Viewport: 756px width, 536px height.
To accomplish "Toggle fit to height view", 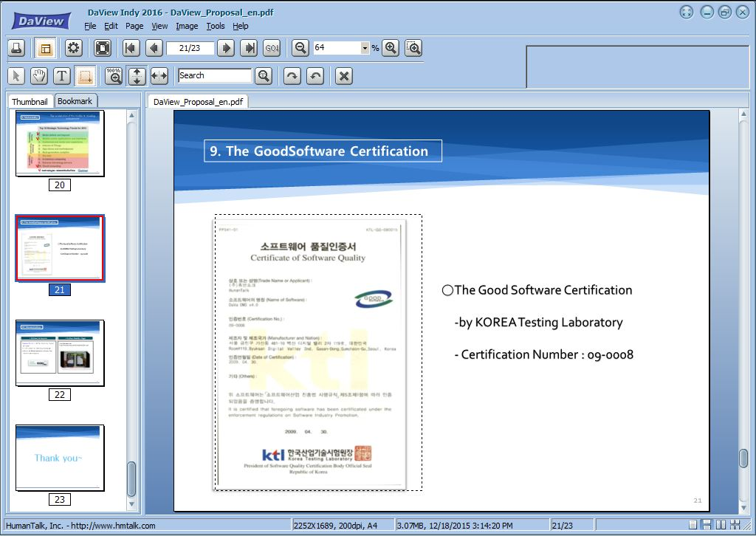I will pos(137,76).
